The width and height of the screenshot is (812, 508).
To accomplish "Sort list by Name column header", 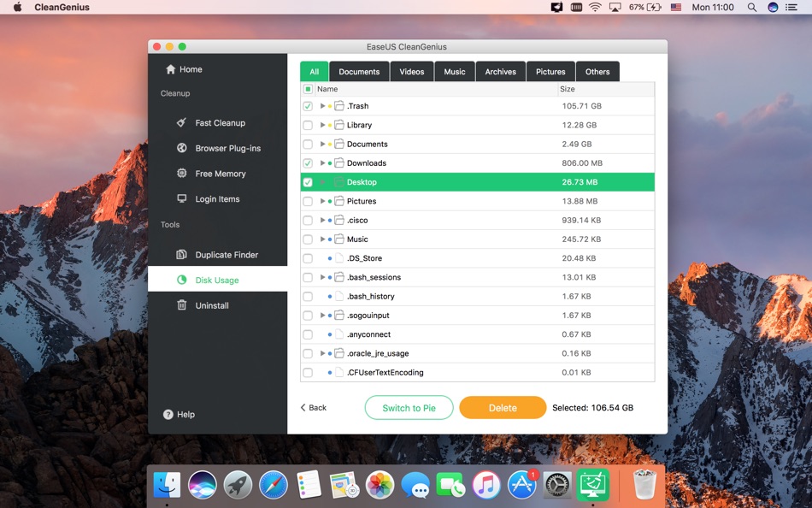I will coord(436,89).
